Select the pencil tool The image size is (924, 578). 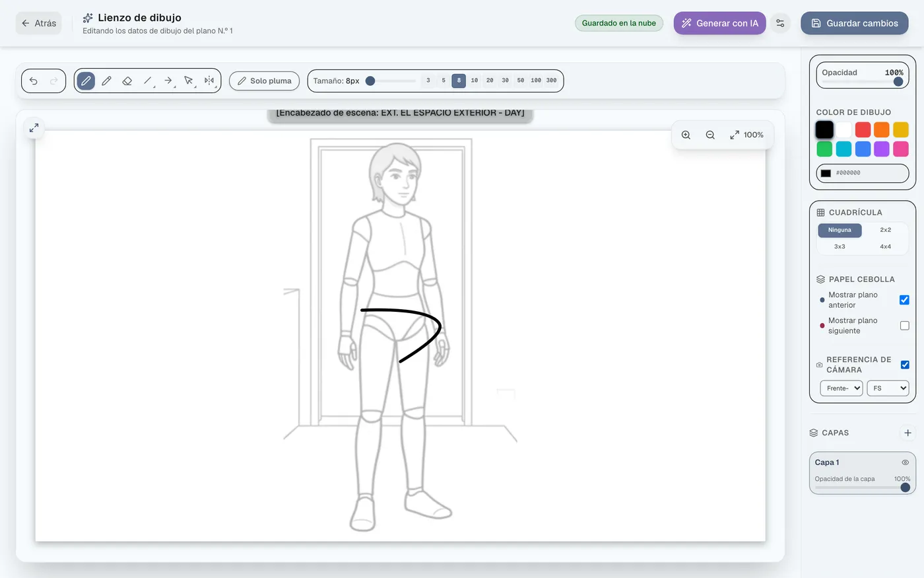106,81
